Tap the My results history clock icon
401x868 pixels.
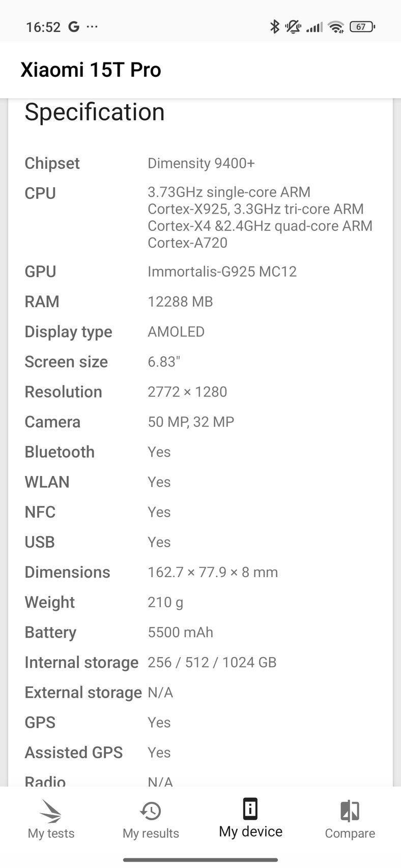[150, 810]
